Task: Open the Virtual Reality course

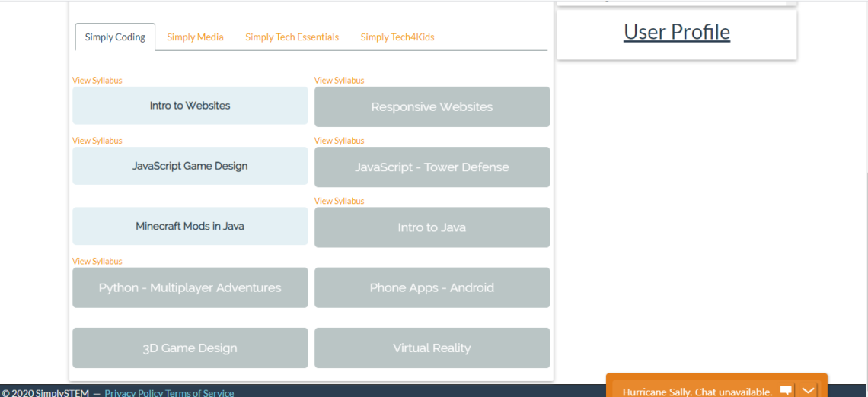Action: point(432,348)
